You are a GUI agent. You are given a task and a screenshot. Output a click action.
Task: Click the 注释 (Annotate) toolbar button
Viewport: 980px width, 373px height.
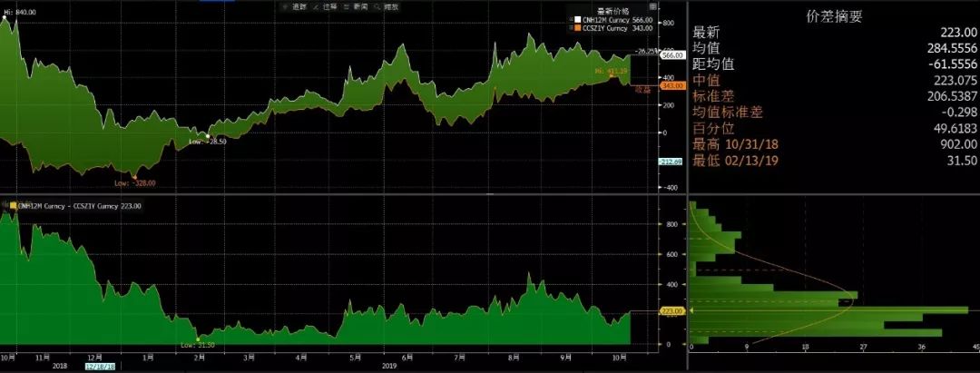[x=327, y=7]
